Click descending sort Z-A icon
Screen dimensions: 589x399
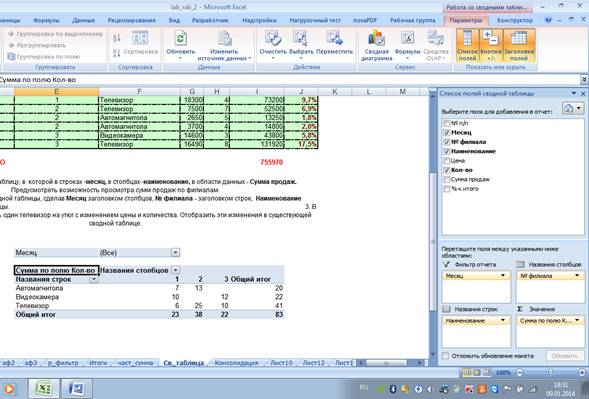[116, 52]
